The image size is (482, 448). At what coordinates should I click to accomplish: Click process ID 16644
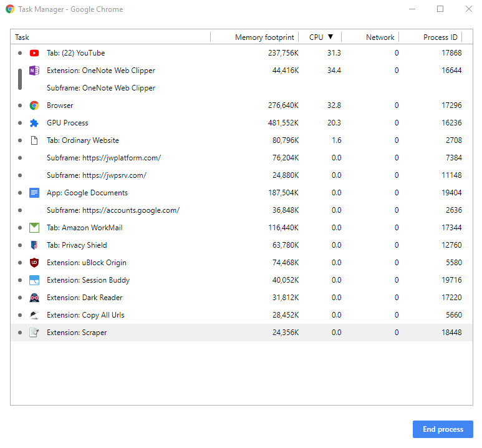pos(451,71)
